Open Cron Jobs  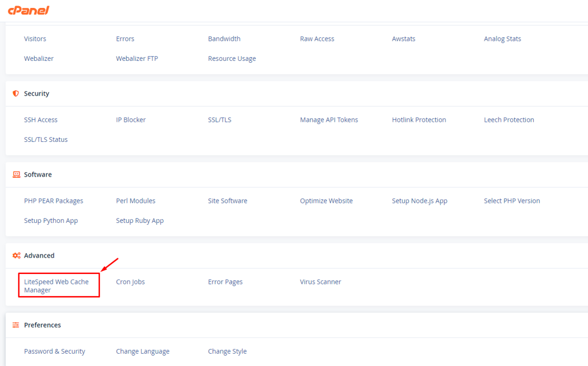130,281
